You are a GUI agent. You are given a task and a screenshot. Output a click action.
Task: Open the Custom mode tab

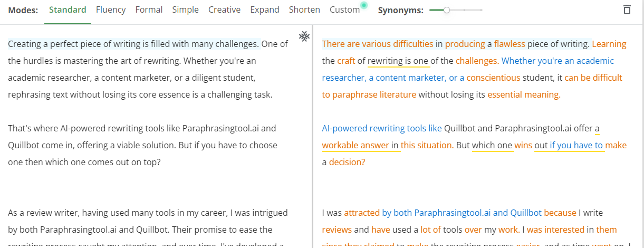[x=344, y=9]
